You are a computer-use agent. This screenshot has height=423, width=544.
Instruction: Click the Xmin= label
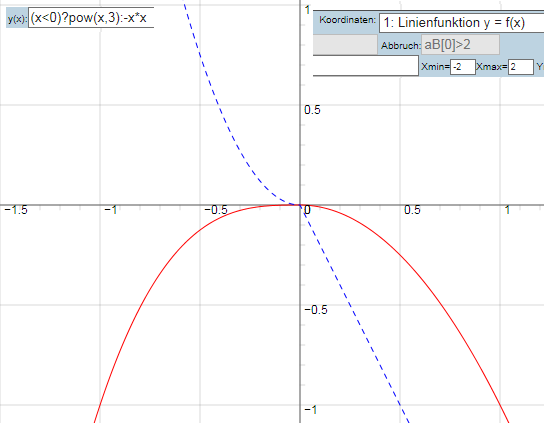click(435, 67)
